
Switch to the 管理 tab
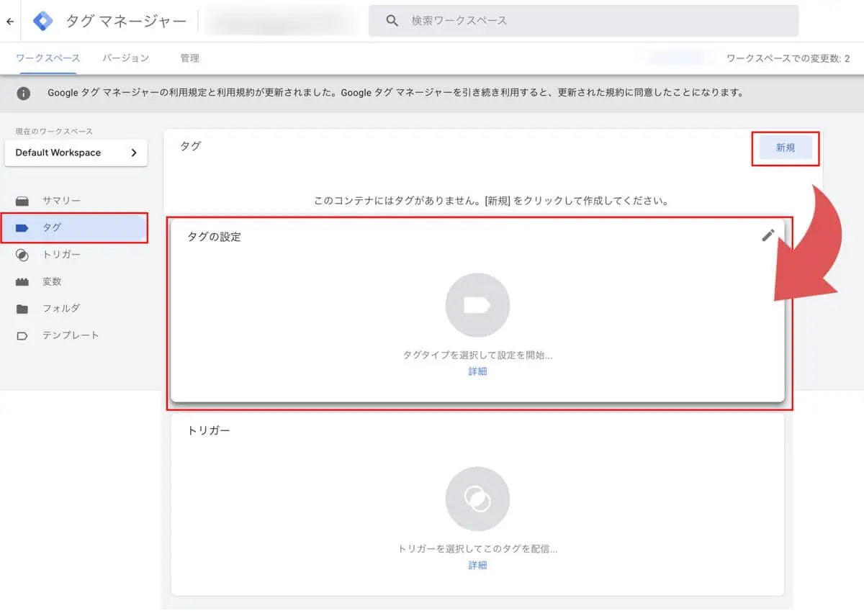point(190,58)
